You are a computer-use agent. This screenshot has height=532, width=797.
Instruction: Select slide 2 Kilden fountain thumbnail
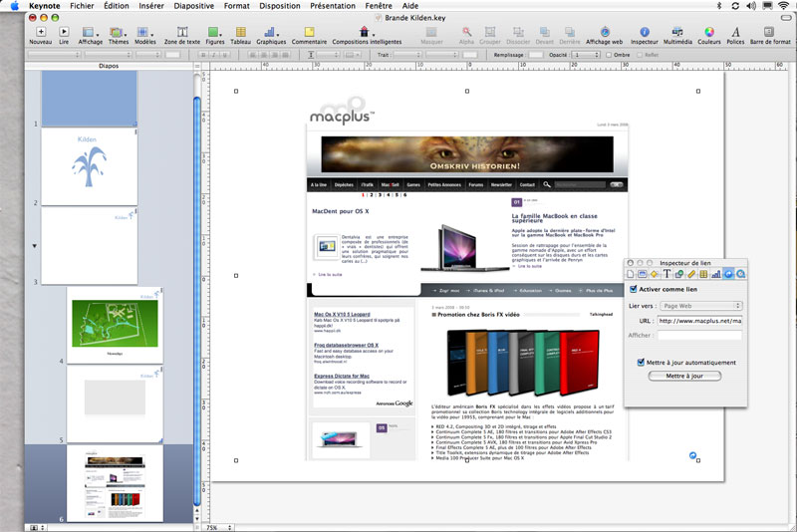coord(90,166)
